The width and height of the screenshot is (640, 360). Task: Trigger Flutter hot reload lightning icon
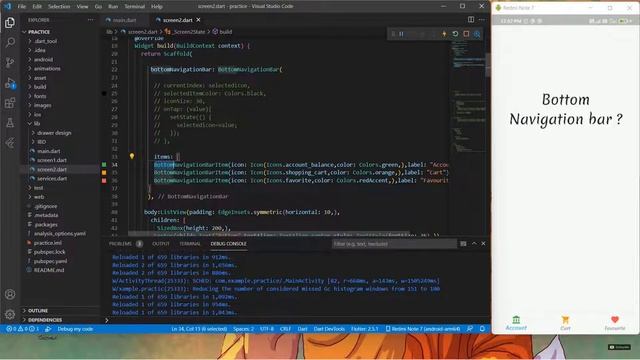[444, 34]
